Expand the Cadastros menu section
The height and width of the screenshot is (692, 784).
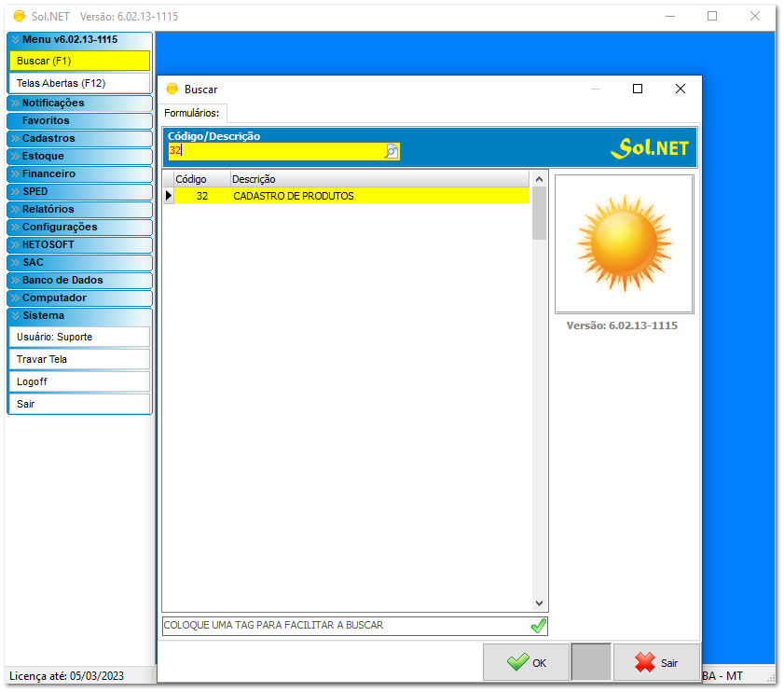pyautogui.click(x=79, y=138)
